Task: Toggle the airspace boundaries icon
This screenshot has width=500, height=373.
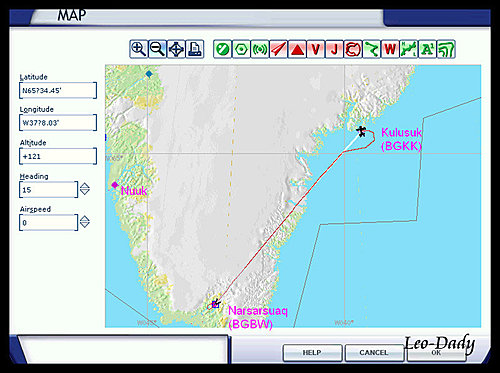Action: tap(353, 49)
